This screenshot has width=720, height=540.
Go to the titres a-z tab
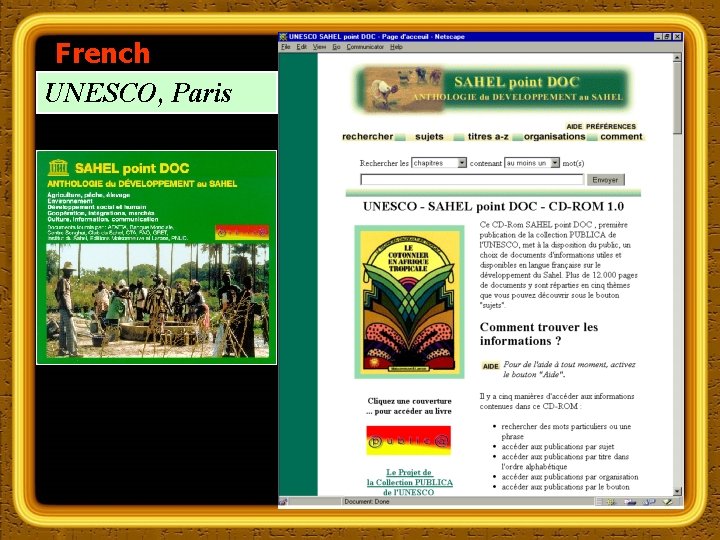[x=488, y=136]
